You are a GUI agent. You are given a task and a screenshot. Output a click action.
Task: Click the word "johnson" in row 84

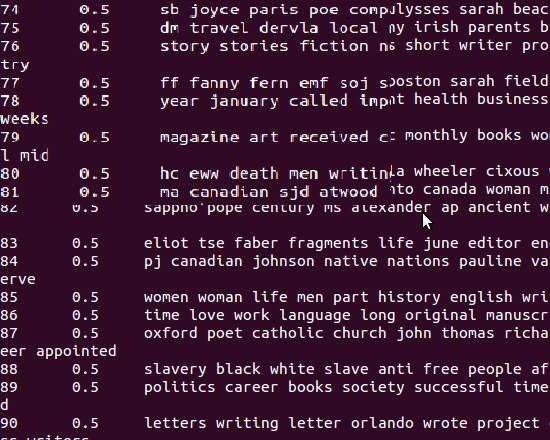[284, 261]
